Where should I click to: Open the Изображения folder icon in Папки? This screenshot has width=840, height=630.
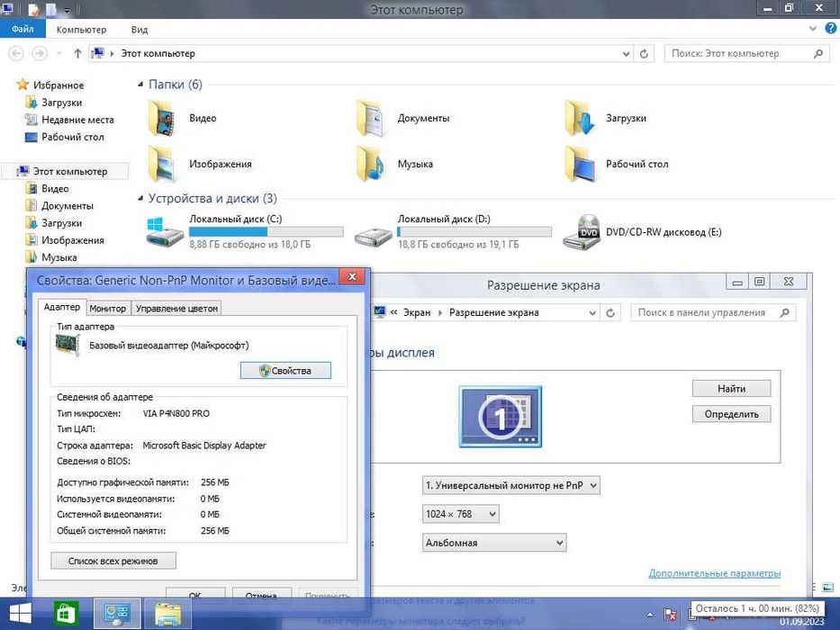[162, 165]
